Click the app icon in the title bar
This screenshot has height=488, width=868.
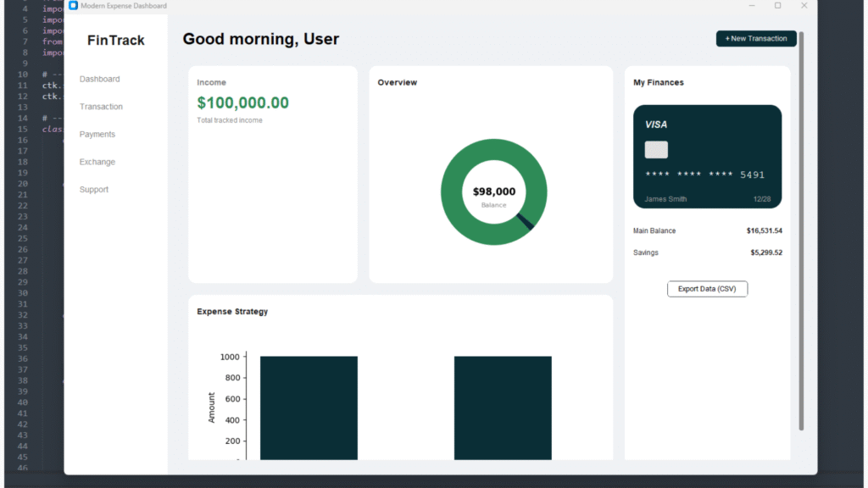[74, 6]
